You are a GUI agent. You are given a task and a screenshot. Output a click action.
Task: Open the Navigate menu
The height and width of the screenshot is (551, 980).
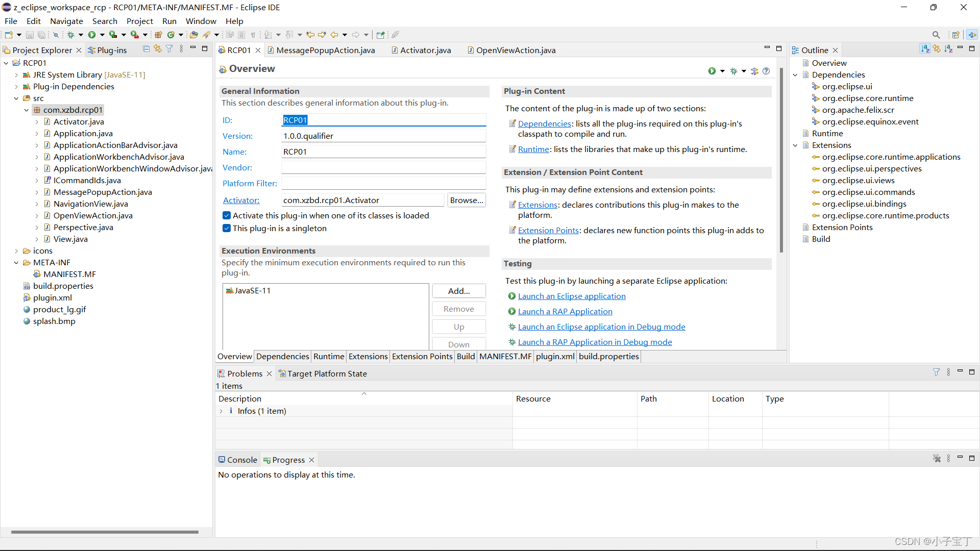[x=66, y=21]
